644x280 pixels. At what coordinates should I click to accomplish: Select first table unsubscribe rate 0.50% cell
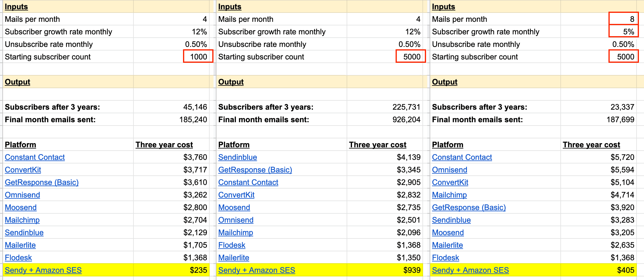[x=171, y=44]
